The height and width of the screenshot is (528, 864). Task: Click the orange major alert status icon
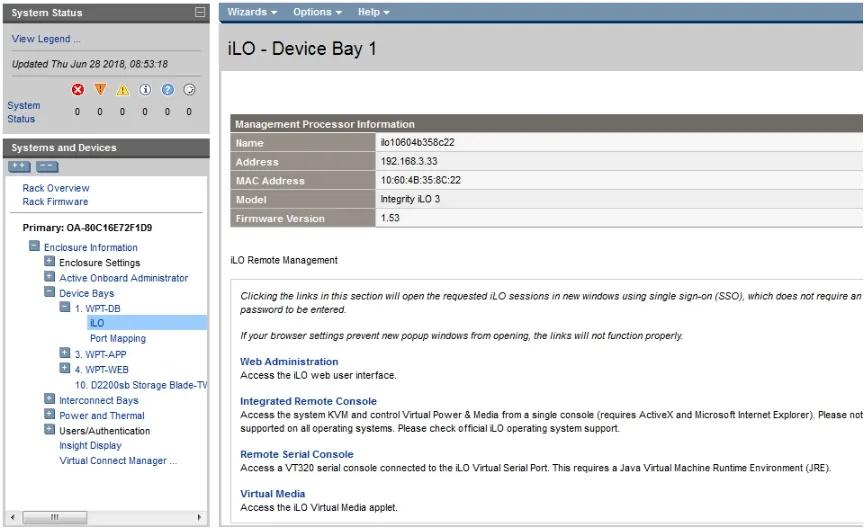point(100,90)
